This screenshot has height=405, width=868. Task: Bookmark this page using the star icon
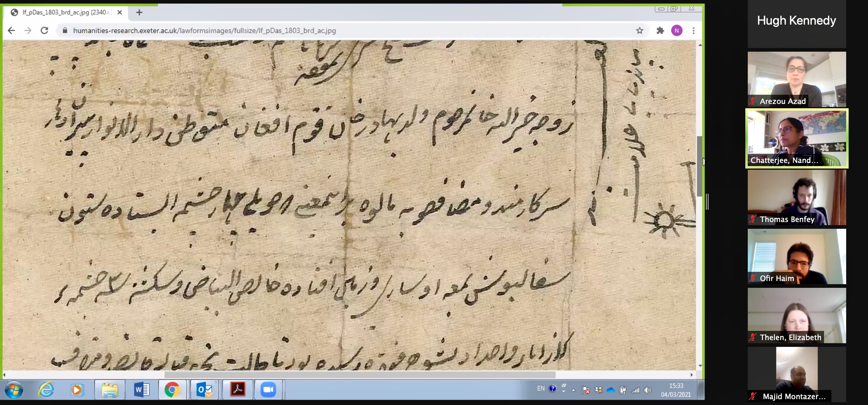(640, 31)
